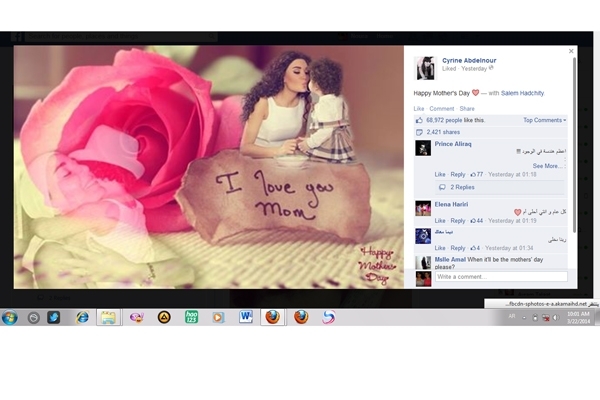Screen dimensions: 600x400
Task: Launch Microsoft Word from the taskbar
Action: (246, 317)
